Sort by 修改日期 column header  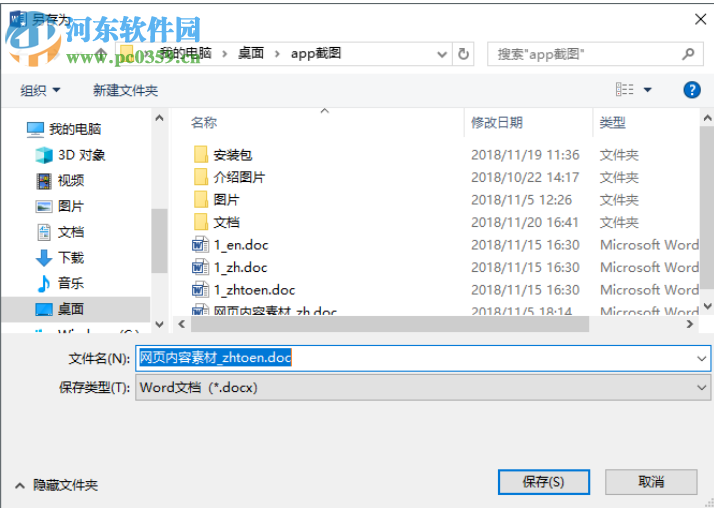[496, 122]
